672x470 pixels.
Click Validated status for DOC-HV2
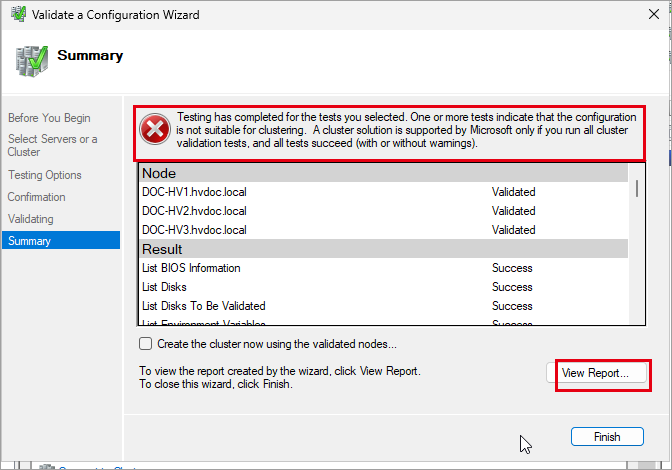[513, 211]
